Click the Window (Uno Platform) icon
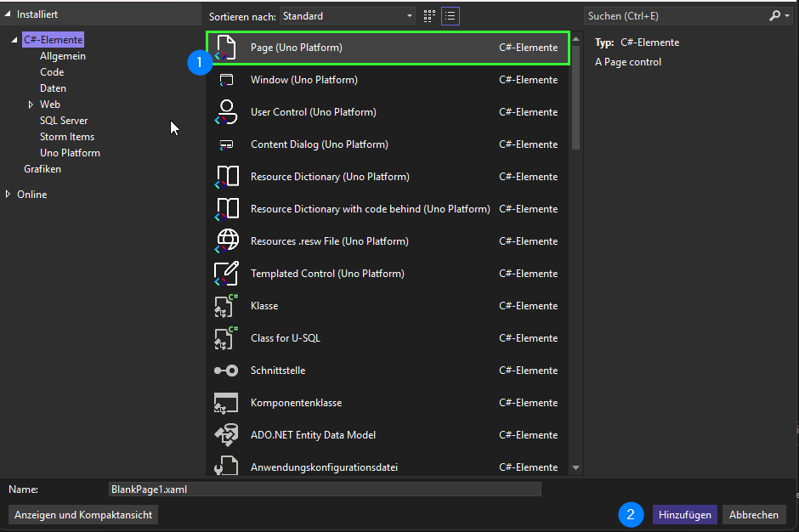The width and height of the screenshot is (799, 532). click(227, 80)
